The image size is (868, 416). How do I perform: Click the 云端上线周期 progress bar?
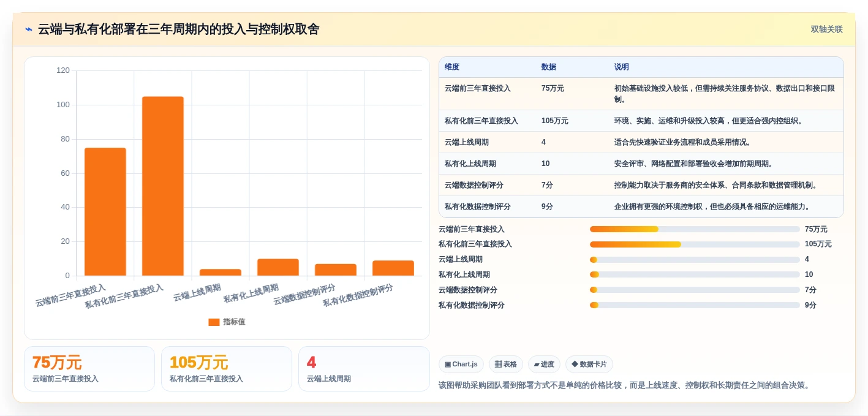coord(695,259)
